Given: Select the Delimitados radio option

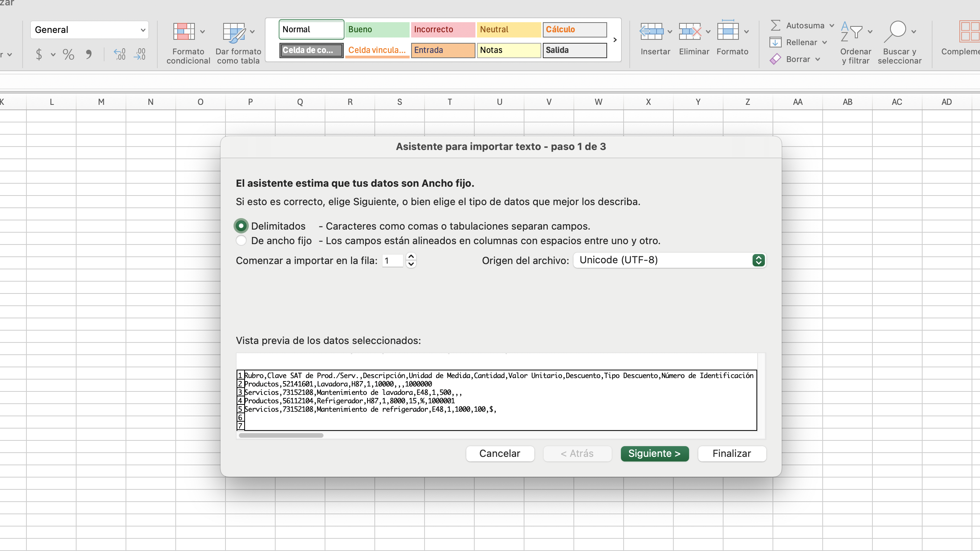Looking at the screenshot, I should point(241,226).
